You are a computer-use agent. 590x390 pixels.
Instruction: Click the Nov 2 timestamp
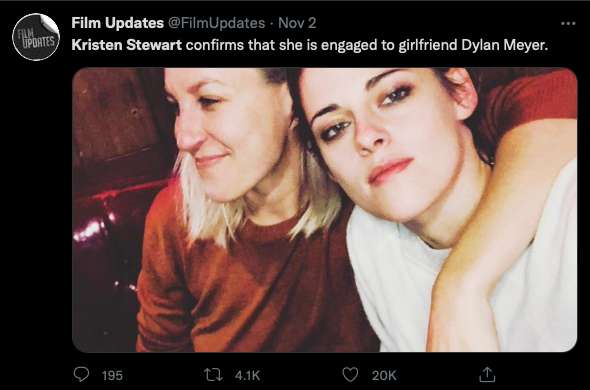pyautogui.click(x=297, y=23)
